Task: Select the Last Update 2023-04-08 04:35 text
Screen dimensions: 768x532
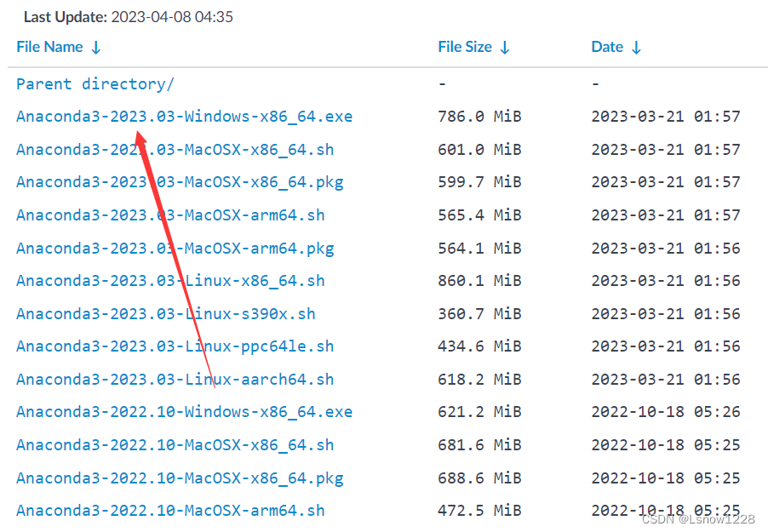Action: click(x=129, y=17)
